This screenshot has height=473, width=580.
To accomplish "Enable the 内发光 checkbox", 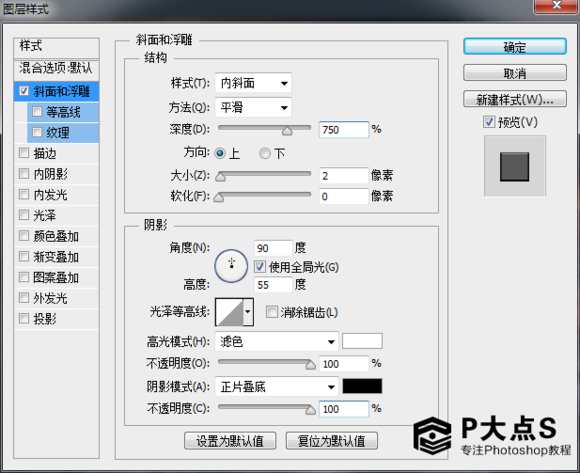I will click(x=24, y=194).
